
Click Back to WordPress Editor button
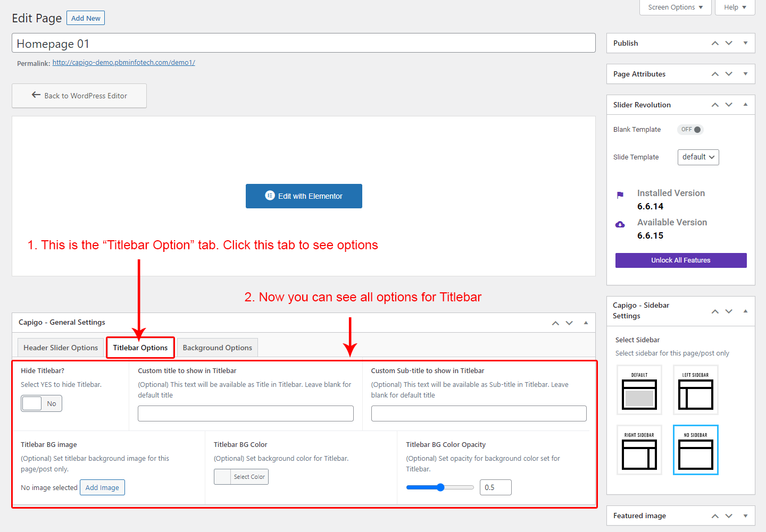79,96
